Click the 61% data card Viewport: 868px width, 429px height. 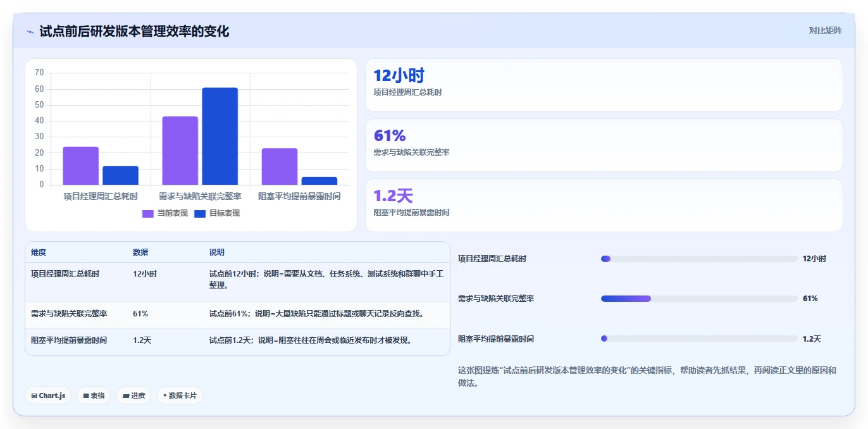(x=604, y=145)
